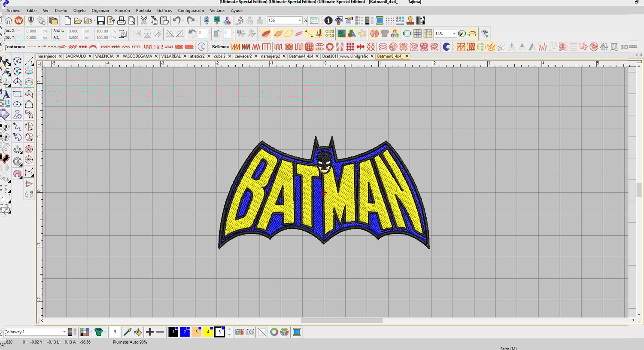Open the redo history dropdown arrow
The image size is (644, 350).
pyautogui.click(x=196, y=20)
